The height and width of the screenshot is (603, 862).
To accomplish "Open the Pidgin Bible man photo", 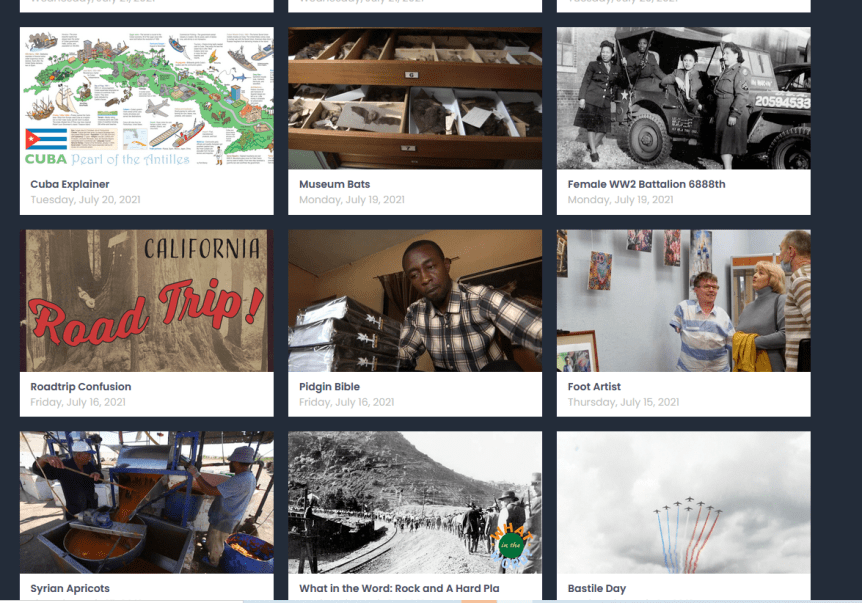I will [415, 301].
